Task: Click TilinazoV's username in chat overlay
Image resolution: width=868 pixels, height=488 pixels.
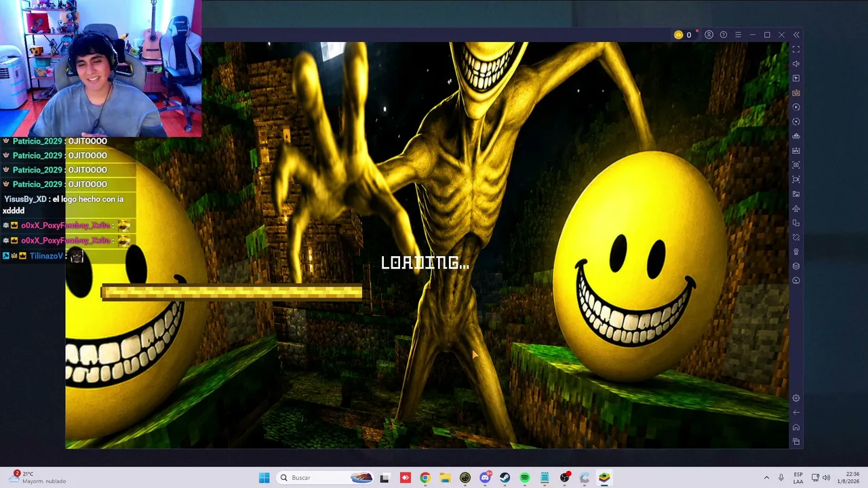Action: (46, 256)
